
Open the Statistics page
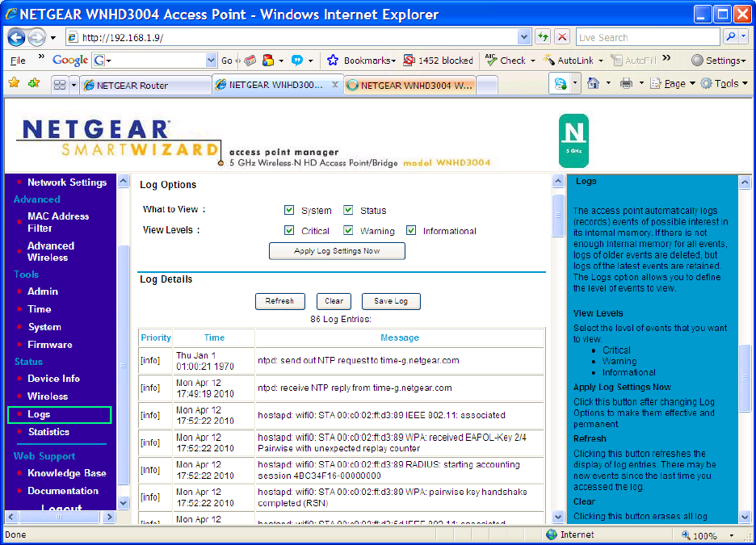point(48,432)
